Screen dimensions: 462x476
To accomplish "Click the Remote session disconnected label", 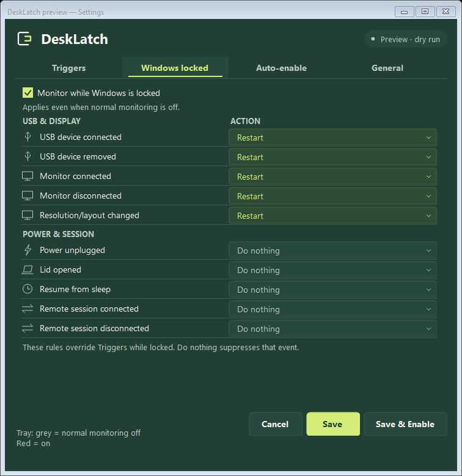I will coord(94,328).
